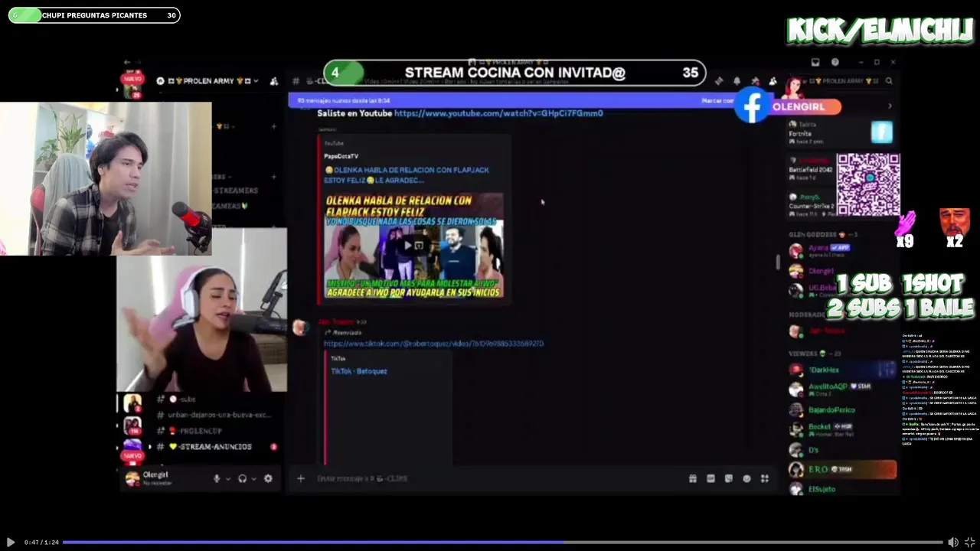980x551 pixels.
Task: Open member D's profile
Action: tap(841, 450)
